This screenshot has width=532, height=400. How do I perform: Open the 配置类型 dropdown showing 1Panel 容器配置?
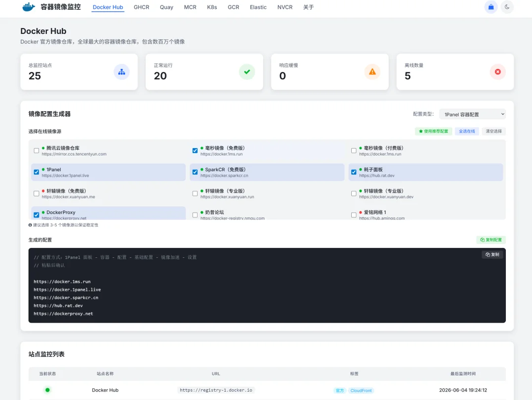click(x=472, y=114)
